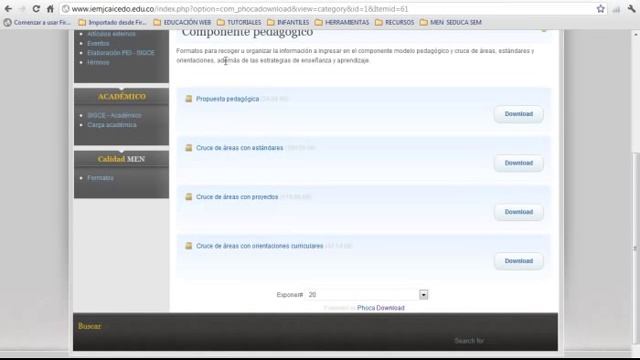Viewport: 640px width, 360px height.
Task: Open the SIGCE - Académico link
Action: tap(114, 116)
